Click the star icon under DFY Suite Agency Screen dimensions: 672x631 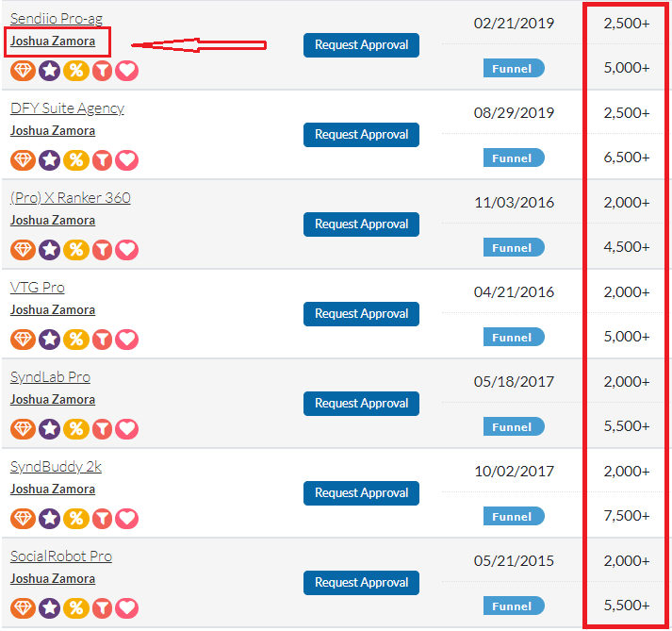tap(50, 160)
